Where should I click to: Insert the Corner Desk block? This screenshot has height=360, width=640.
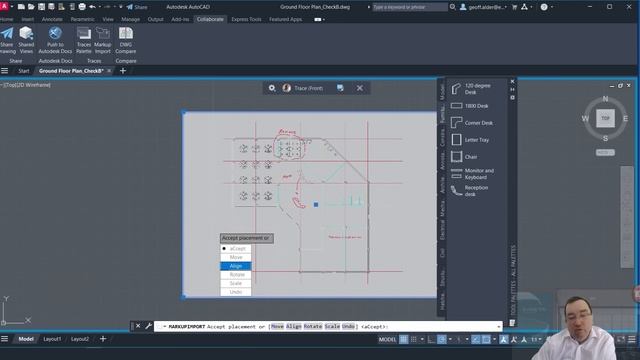click(471, 122)
